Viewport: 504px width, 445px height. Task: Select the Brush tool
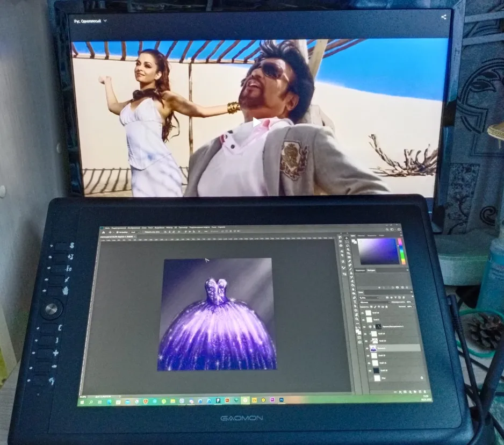coord(351,269)
